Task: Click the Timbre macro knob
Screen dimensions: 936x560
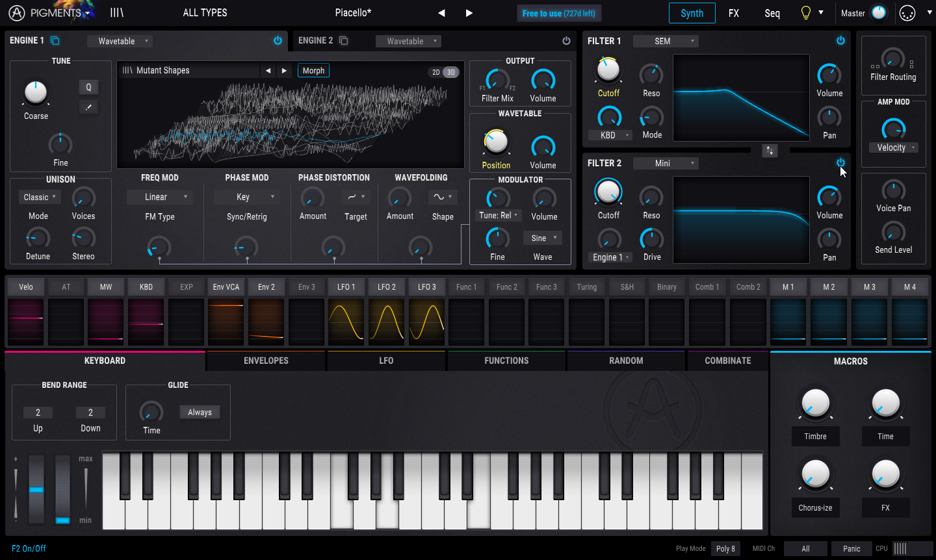Action: tap(815, 403)
